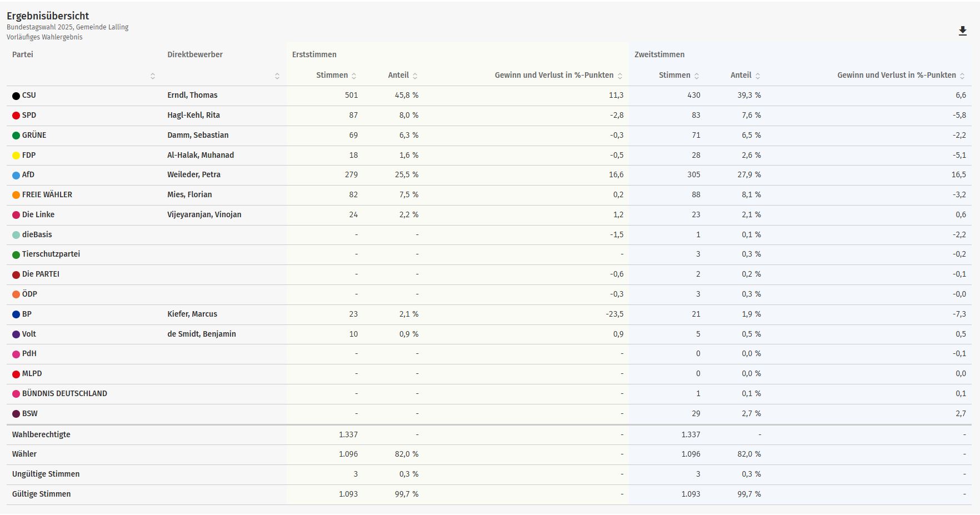The height and width of the screenshot is (515, 980).
Task: Click the Bundestagswahl 2025, Gemeinde Lalling subtitle
Action: 67,27
